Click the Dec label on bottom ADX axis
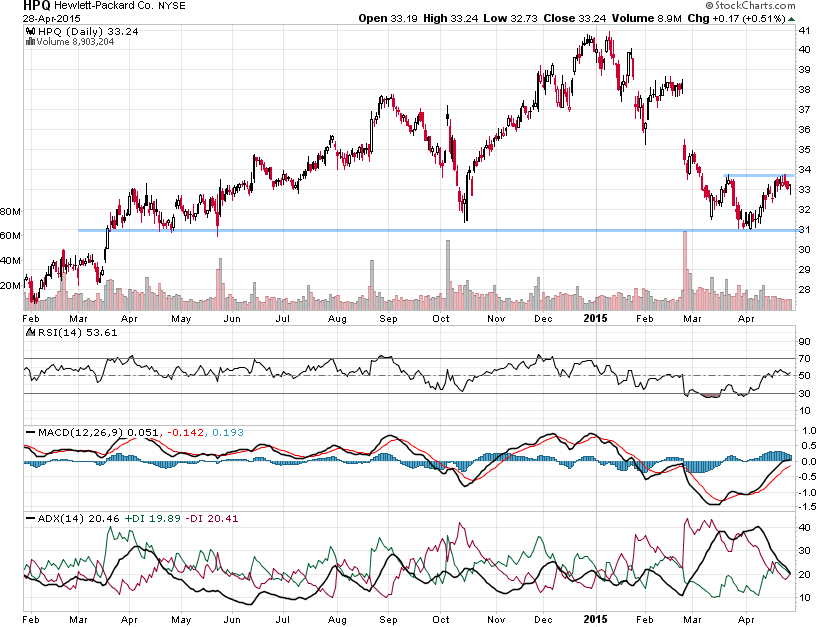Image resolution: width=816 pixels, height=627 pixels. click(x=543, y=620)
